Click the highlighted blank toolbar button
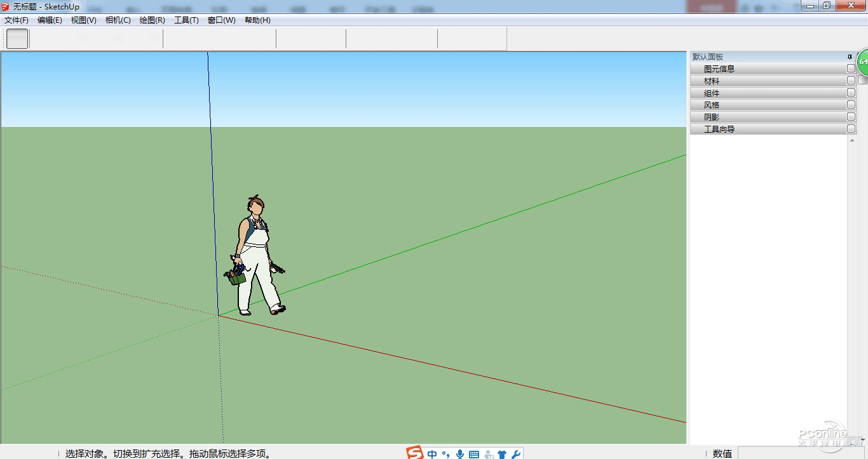Viewport: 868px width, 459px height. pyautogui.click(x=17, y=39)
